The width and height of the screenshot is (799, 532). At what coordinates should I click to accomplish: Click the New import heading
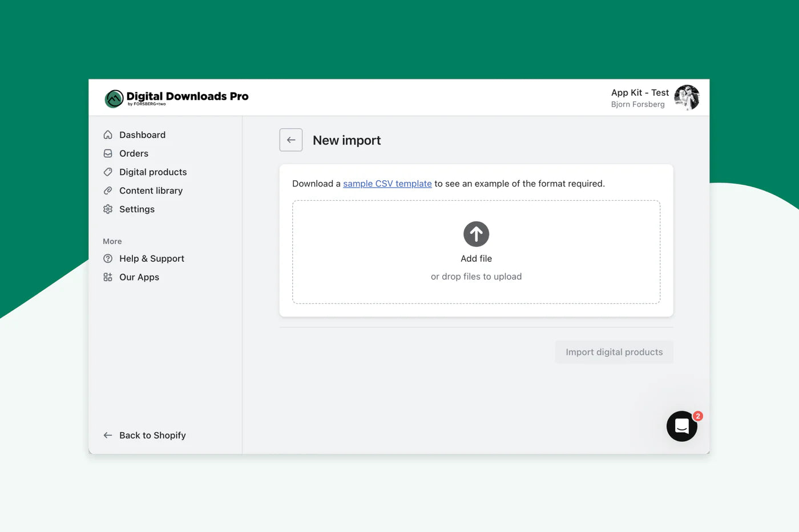[346, 140]
